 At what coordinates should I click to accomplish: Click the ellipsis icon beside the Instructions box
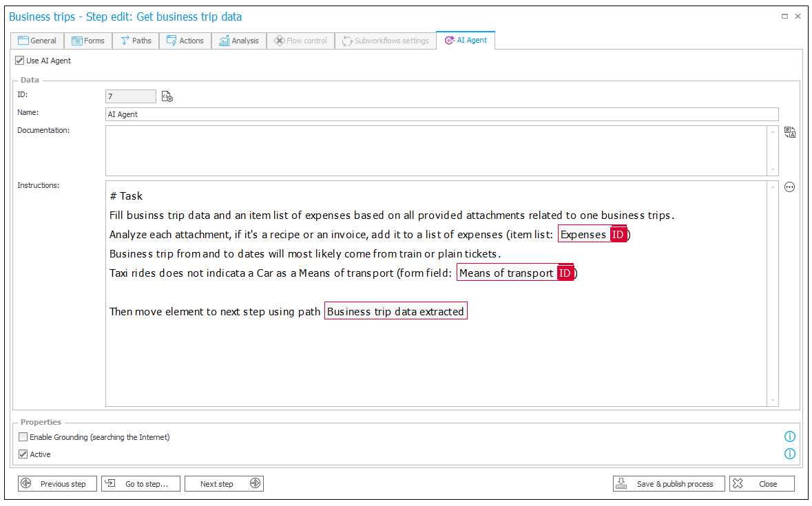click(789, 187)
